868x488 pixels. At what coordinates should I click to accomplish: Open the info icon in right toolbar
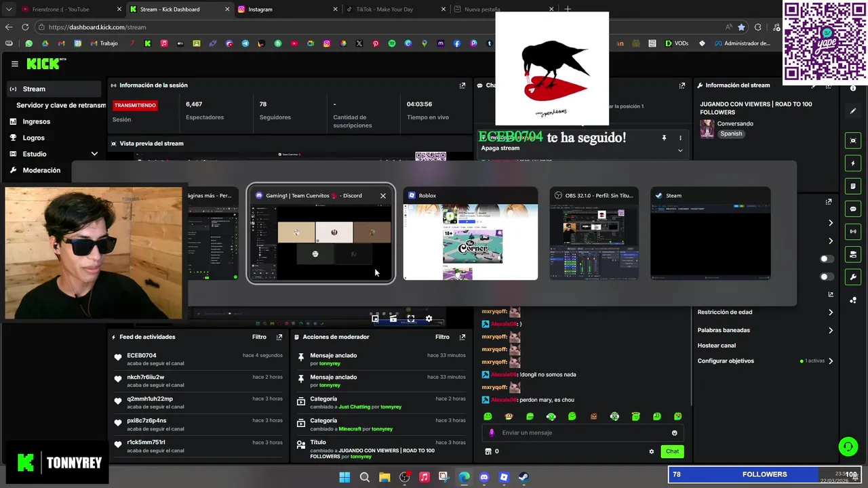pyautogui.click(x=853, y=89)
